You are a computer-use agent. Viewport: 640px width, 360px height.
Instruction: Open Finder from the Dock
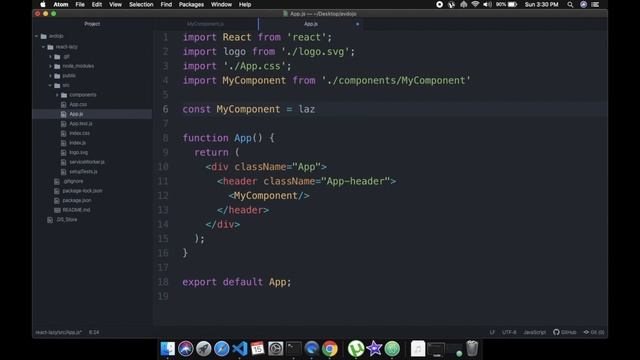point(167,349)
